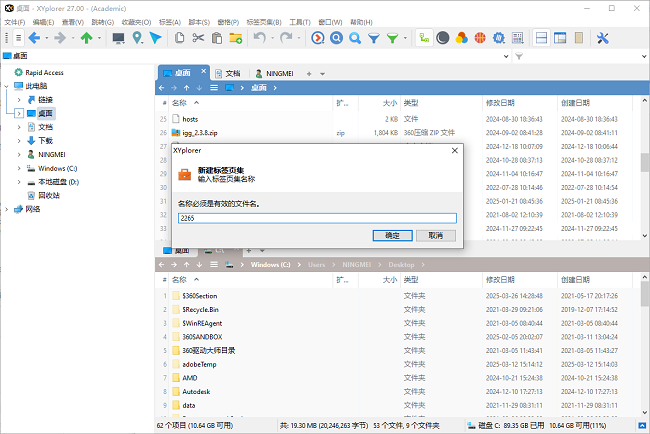Toggle the blue funnel visual filter

pos(374,38)
